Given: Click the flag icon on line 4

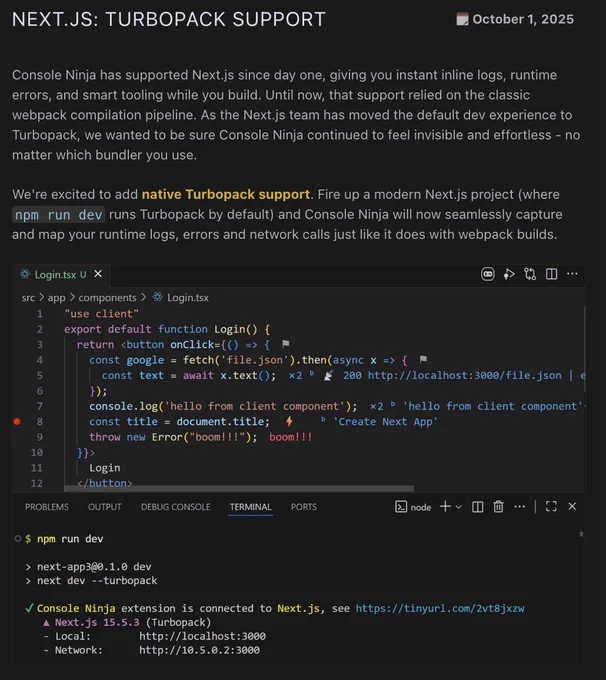Looking at the screenshot, I should tap(423, 359).
